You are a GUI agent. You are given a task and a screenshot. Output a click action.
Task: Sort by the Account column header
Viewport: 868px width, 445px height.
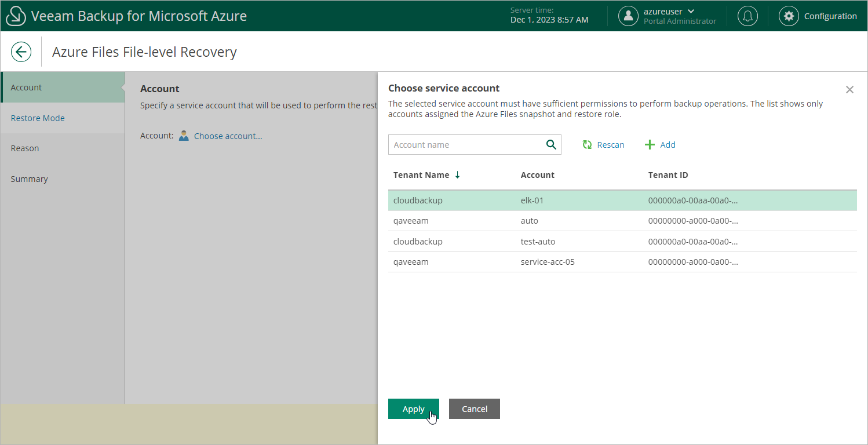click(x=538, y=175)
